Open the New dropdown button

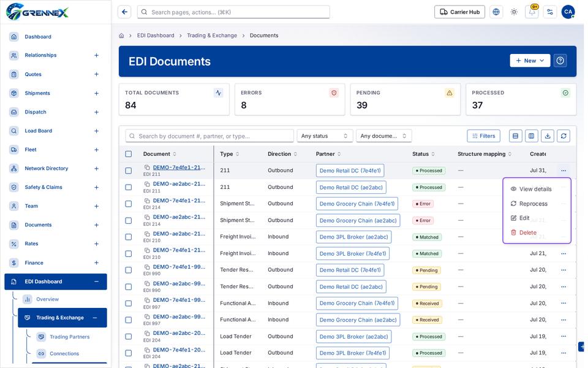[x=530, y=61]
